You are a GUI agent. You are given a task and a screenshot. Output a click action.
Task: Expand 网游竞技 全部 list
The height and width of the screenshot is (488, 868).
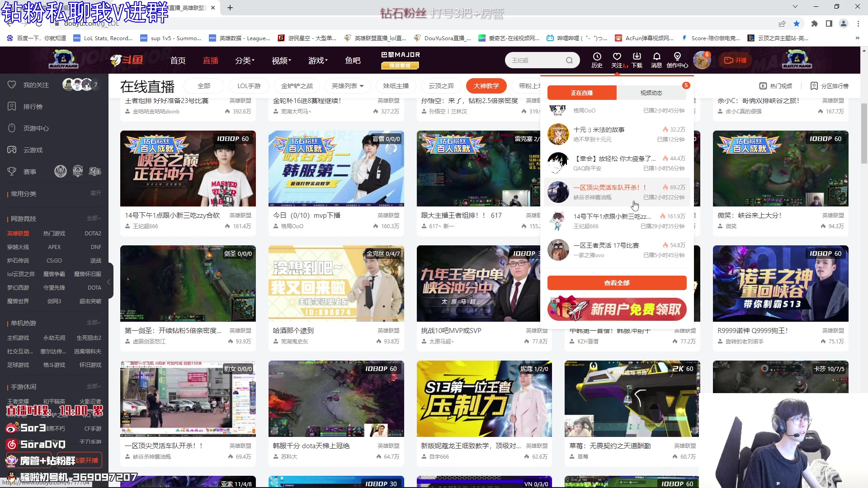point(94,218)
